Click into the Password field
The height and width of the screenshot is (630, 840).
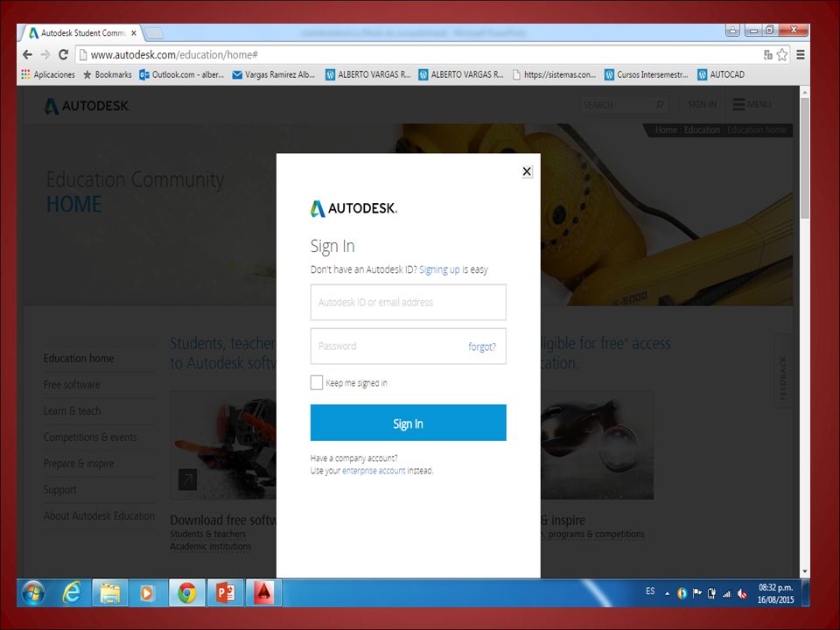[x=409, y=346]
